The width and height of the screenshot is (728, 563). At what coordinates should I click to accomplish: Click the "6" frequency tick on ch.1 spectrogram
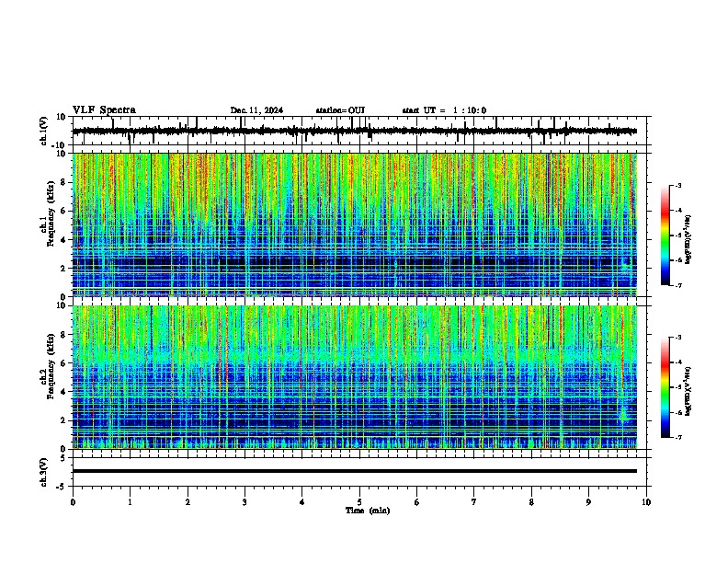(x=65, y=212)
